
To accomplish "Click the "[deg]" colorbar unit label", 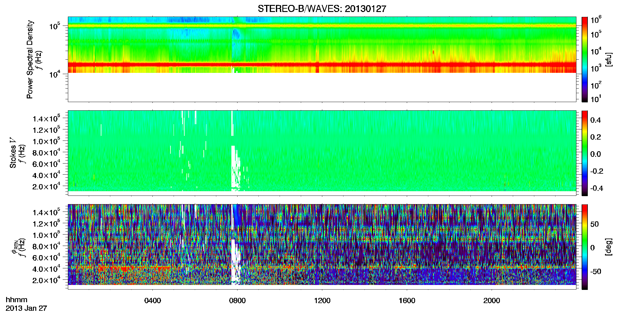I will (x=609, y=247).
